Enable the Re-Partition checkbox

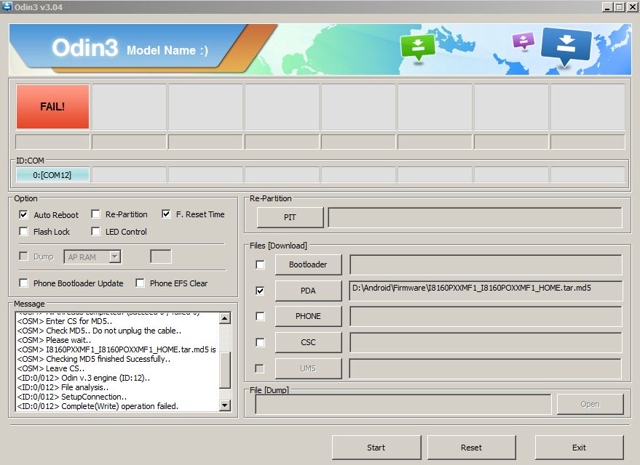pyautogui.click(x=96, y=214)
